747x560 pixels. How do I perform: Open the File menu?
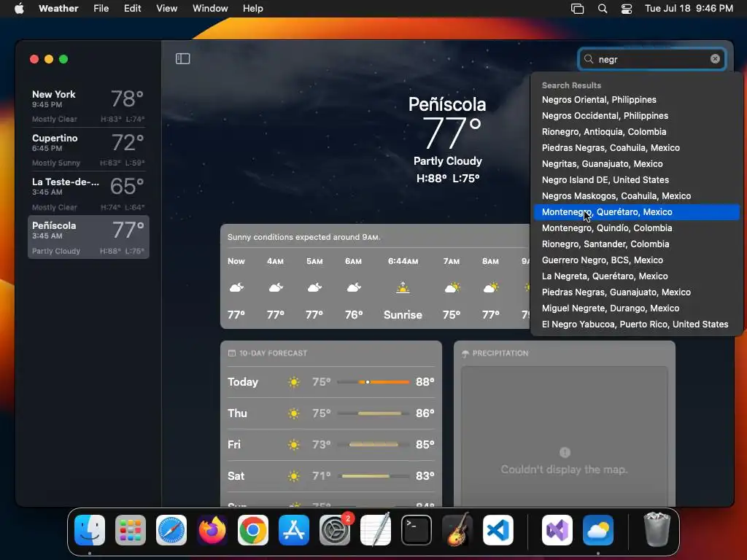(x=101, y=8)
